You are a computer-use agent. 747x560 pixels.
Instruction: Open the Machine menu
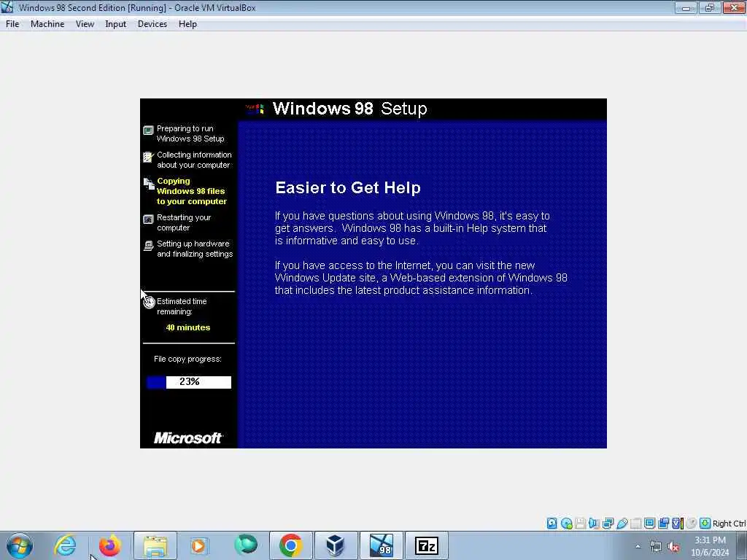click(x=47, y=24)
